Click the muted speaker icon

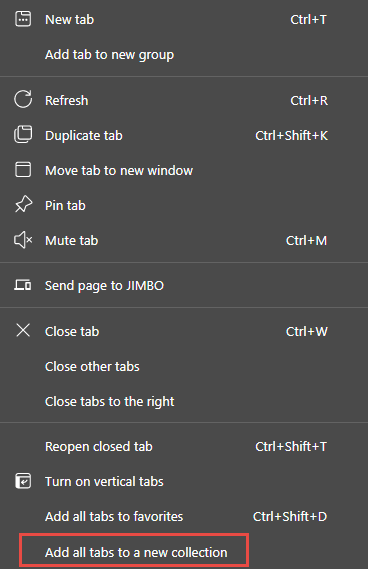pyautogui.click(x=23, y=240)
